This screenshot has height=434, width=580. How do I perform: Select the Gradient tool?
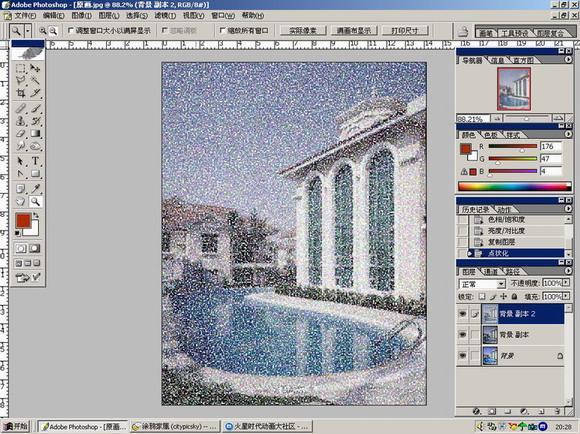point(35,134)
